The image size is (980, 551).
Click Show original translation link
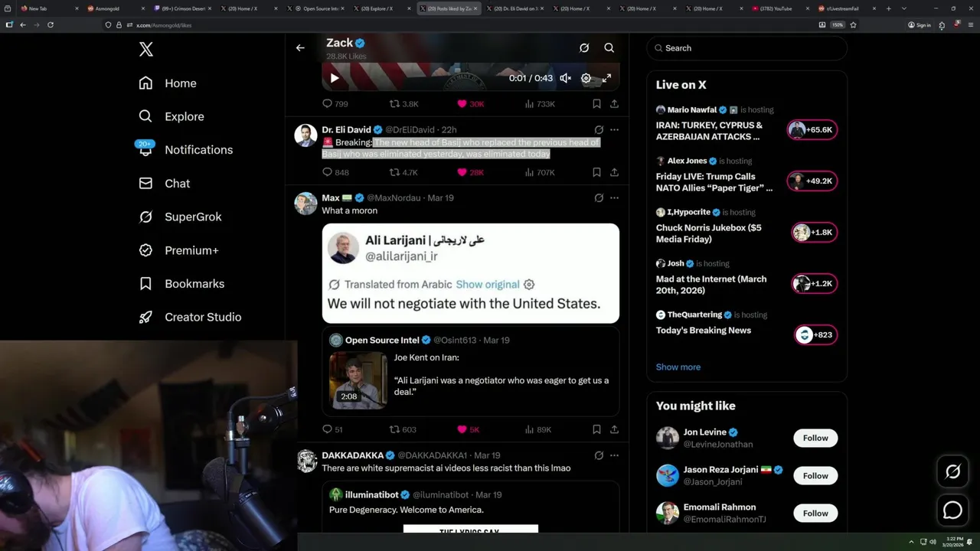pyautogui.click(x=488, y=284)
